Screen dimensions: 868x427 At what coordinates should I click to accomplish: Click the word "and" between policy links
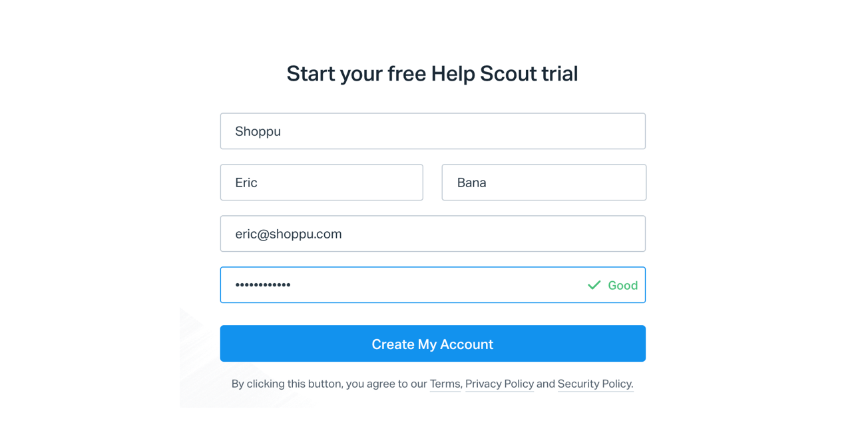coord(546,384)
